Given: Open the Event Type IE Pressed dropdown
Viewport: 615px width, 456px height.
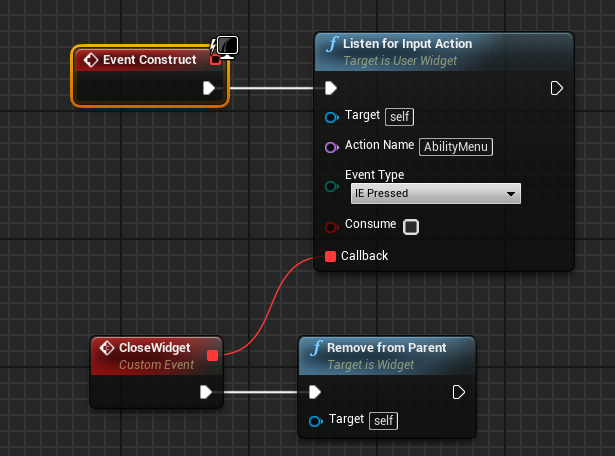Looking at the screenshot, I should (x=435, y=193).
